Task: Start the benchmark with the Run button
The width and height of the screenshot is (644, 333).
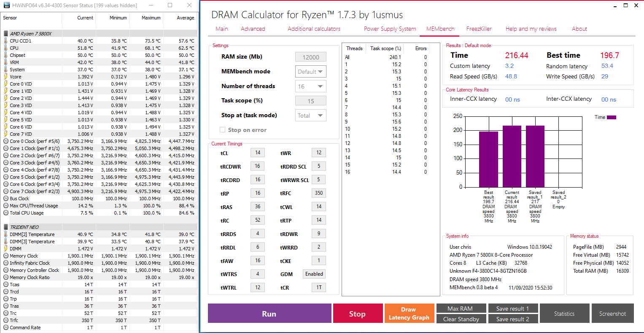Action: 269,314
